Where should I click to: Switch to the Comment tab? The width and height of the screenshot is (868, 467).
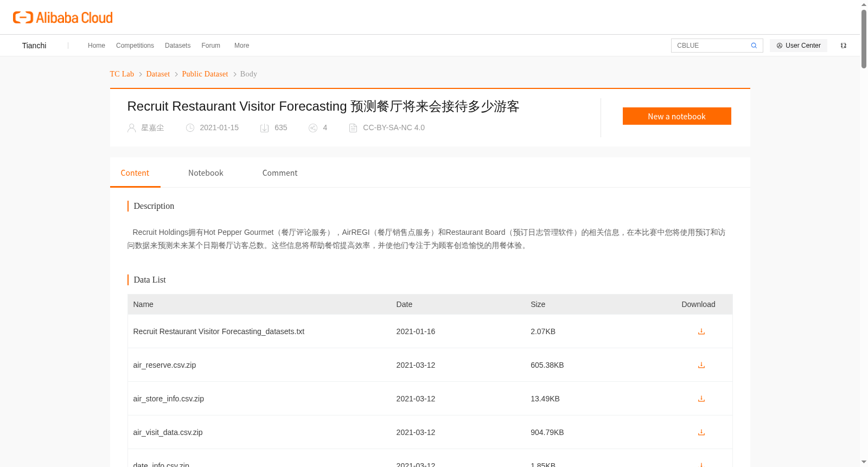click(280, 173)
